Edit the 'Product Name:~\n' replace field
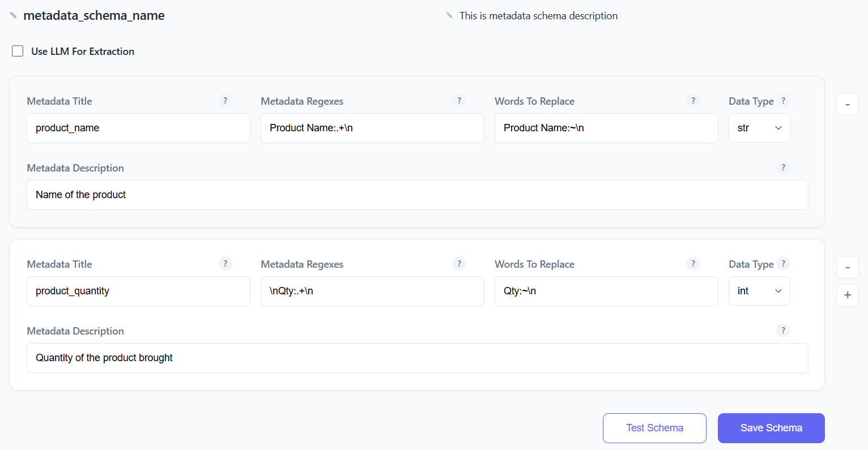The image size is (868, 450). tap(606, 128)
